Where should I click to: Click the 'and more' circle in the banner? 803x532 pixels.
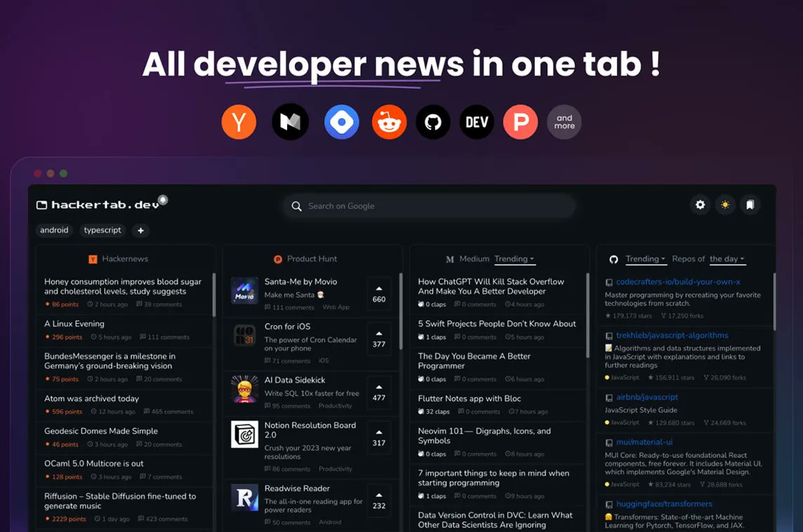point(564,122)
